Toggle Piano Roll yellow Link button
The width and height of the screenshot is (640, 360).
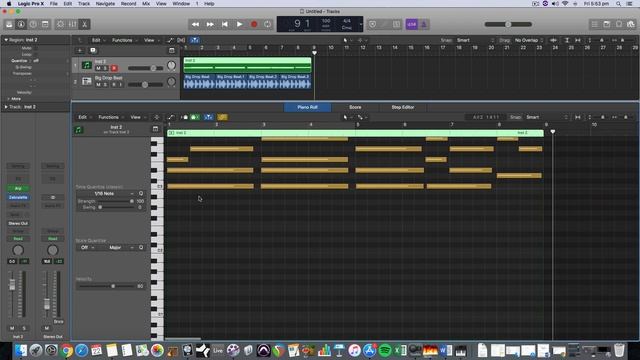click(x=222, y=117)
